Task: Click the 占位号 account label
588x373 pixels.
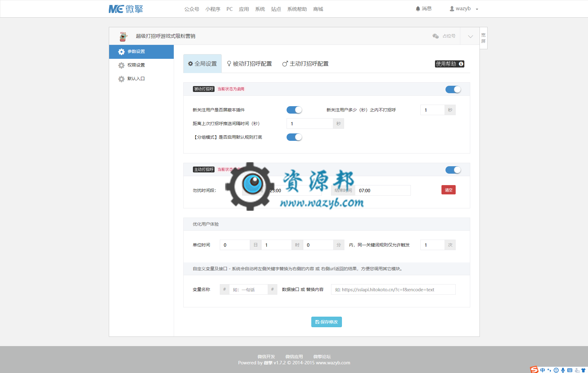Action: point(449,36)
